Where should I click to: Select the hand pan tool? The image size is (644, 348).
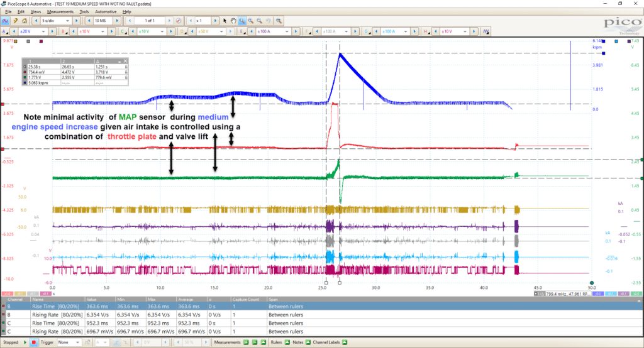pos(233,21)
